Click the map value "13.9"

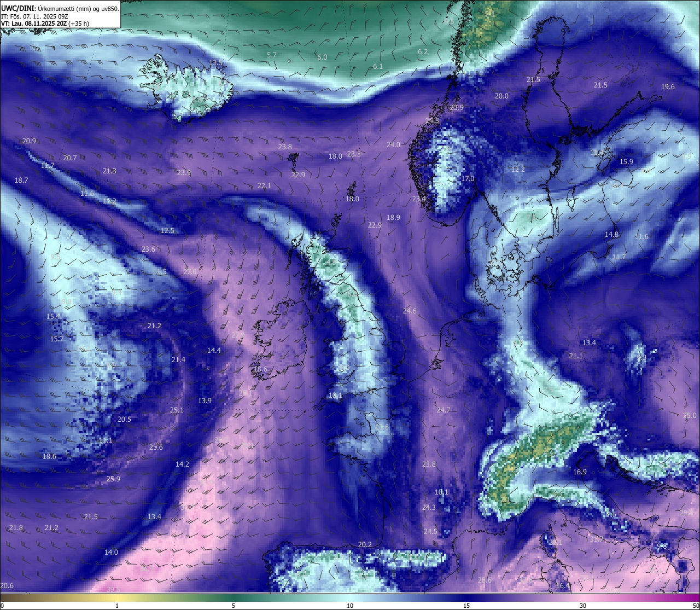tap(205, 400)
